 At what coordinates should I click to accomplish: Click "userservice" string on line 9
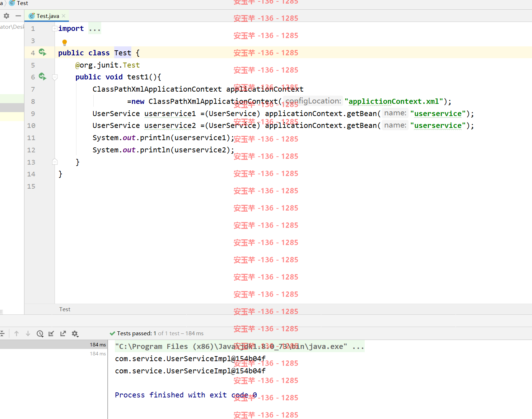pos(438,114)
